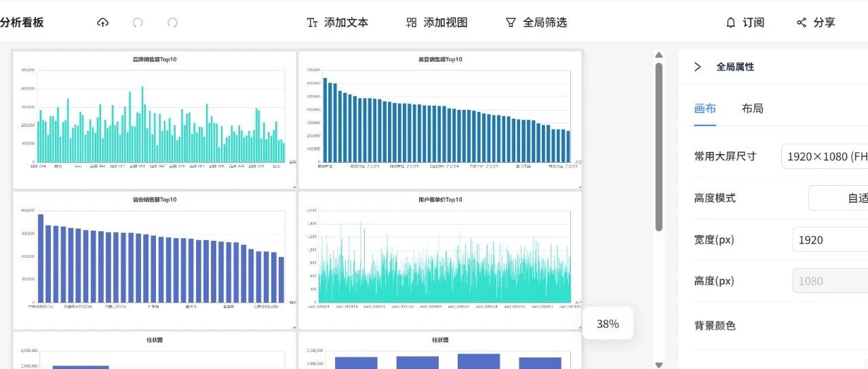Click resize handle of 省份销售额Top10 chart
The image size is (868, 369).
[x=294, y=327]
